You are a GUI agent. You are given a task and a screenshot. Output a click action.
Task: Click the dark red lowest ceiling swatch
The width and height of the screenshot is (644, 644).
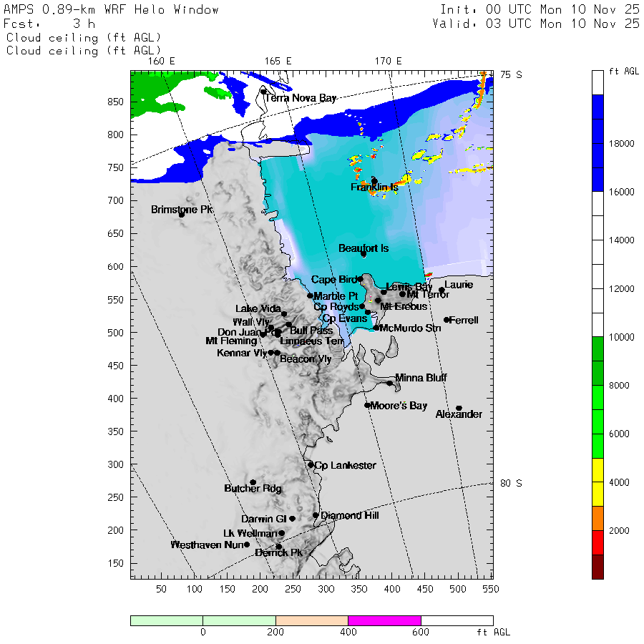(x=597, y=567)
